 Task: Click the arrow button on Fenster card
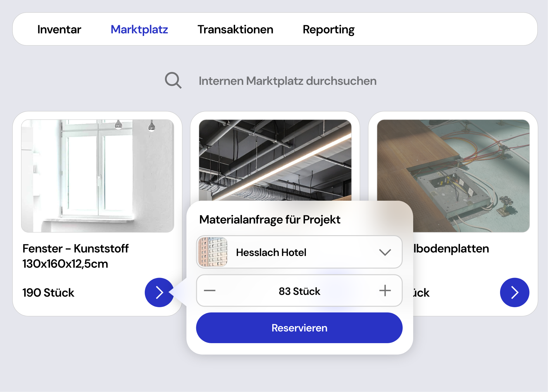pos(159,292)
